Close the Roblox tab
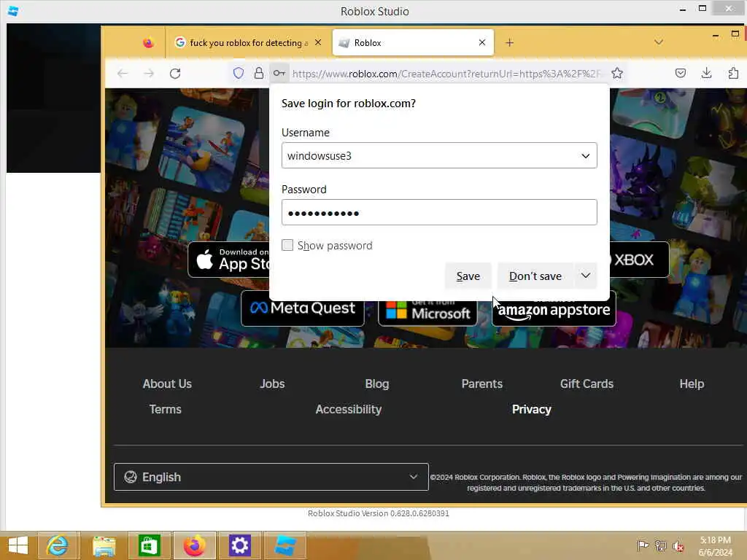 point(482,42)
